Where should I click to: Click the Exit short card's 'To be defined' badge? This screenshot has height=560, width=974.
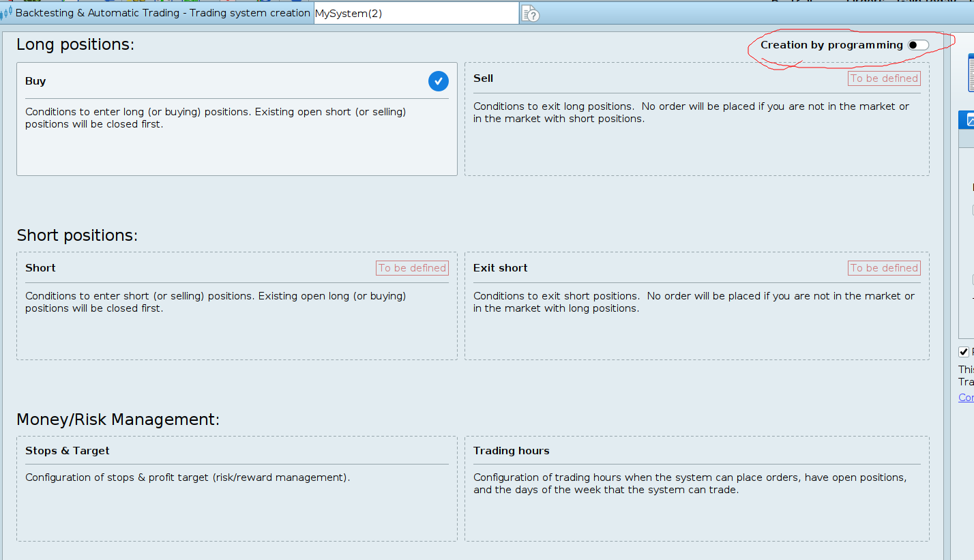coord(884,268)
